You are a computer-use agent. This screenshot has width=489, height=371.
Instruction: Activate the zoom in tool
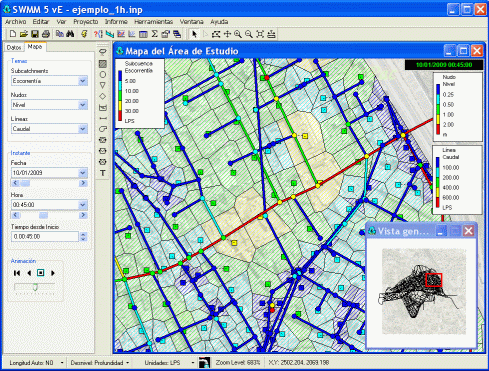(x=238, y=34)
